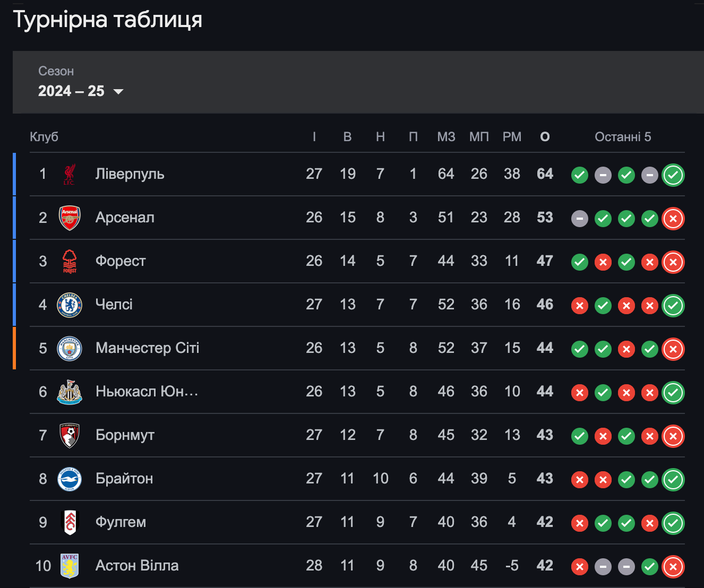
Task: Click Liverpool's latest match win indicator
Action: (x=673, y=175)
